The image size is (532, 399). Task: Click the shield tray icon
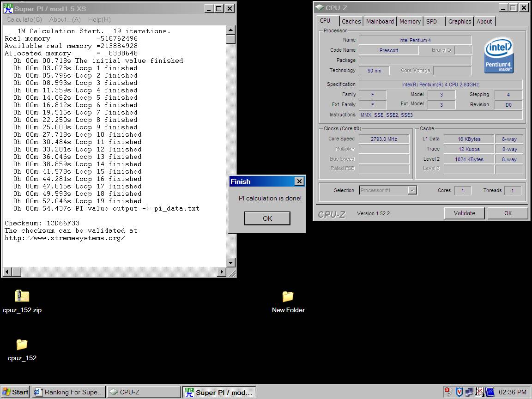(459, 392)
